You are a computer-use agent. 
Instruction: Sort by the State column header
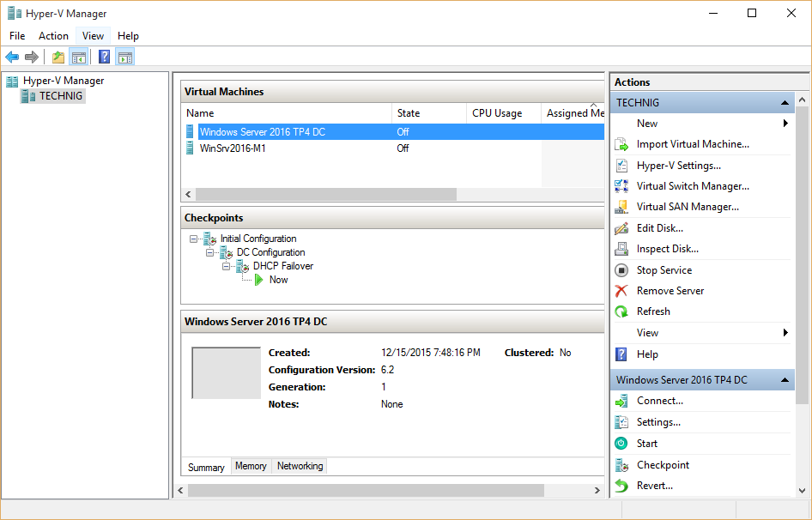click(x=429, y=113)
